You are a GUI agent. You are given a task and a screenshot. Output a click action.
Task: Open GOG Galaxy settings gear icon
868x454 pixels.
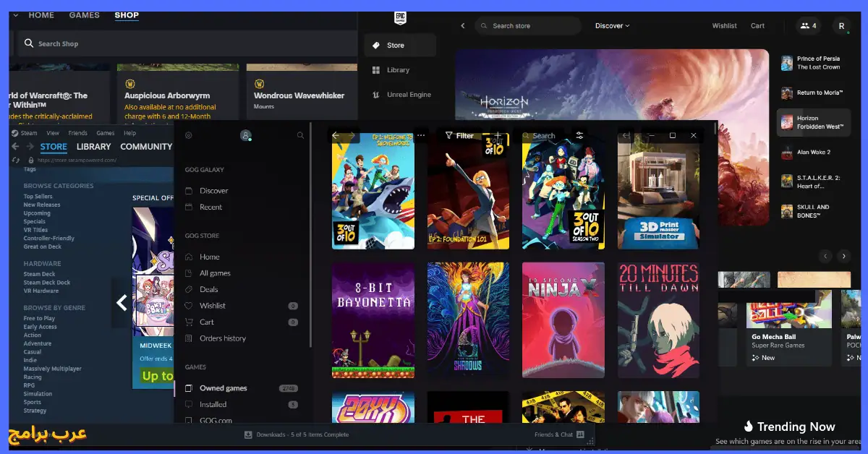tap(189, 135)
